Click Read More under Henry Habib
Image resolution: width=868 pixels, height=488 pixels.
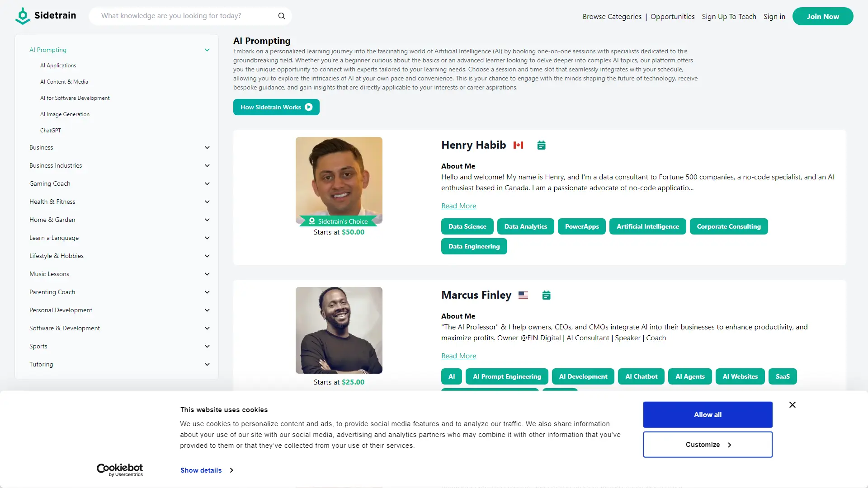(458, 206)
